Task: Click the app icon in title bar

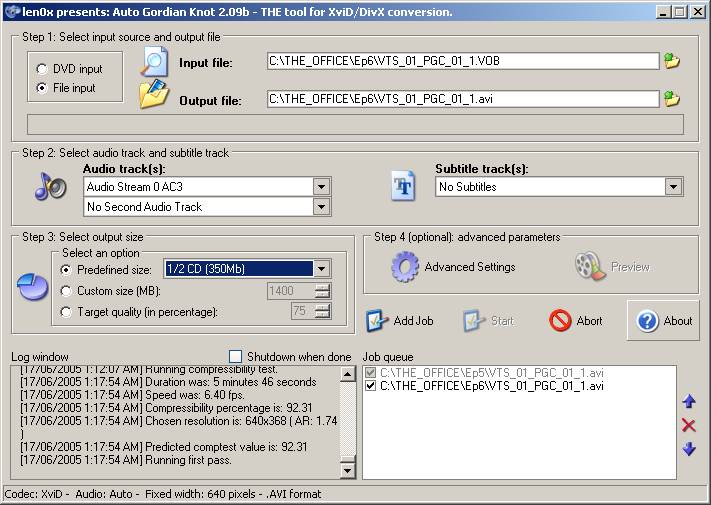Action: (12, 11)
